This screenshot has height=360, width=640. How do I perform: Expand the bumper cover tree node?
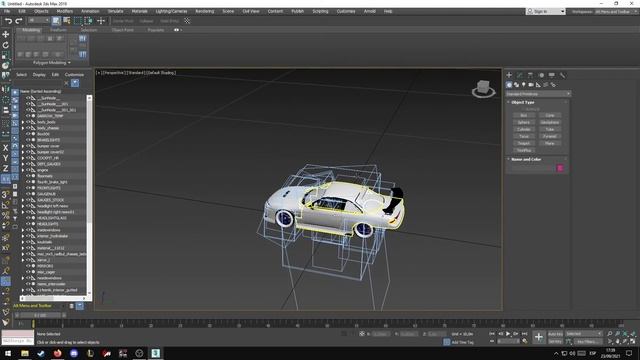[x=23, y=146]
